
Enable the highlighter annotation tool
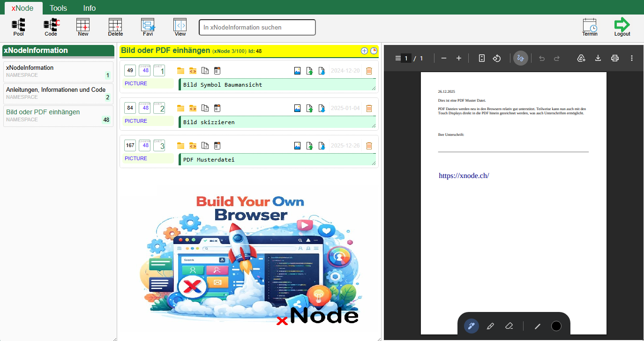point(490,326)
